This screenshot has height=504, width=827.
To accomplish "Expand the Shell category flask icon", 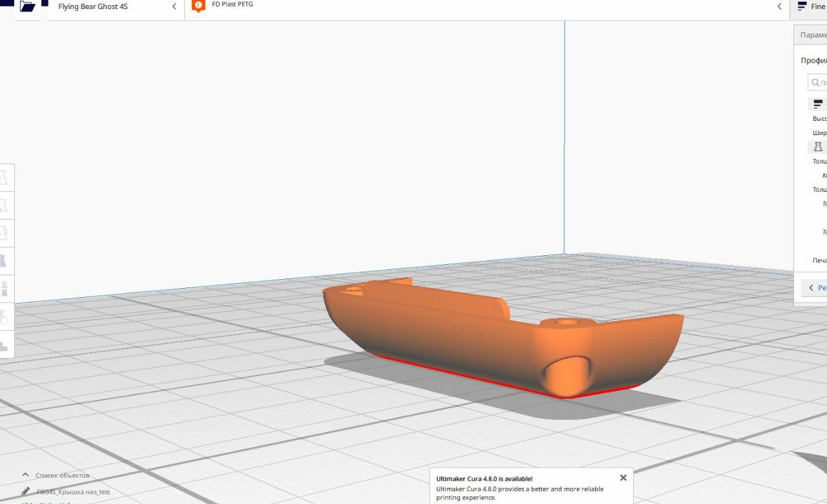I will tap(818, 147).
